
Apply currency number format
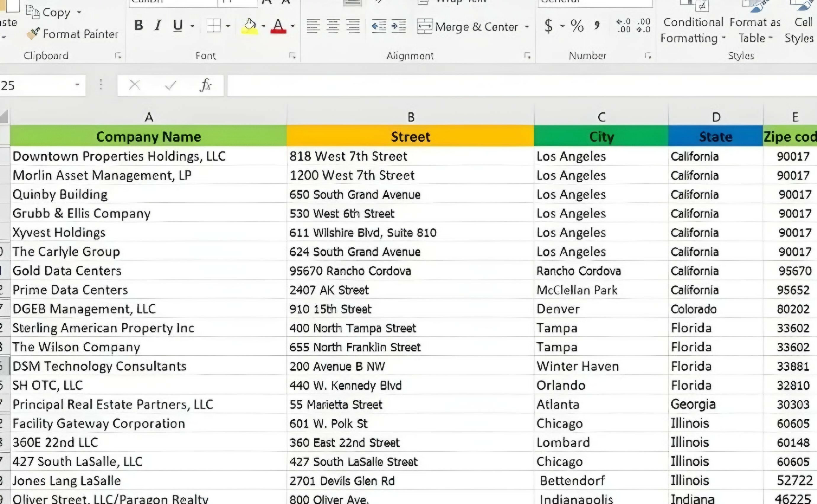549,26
